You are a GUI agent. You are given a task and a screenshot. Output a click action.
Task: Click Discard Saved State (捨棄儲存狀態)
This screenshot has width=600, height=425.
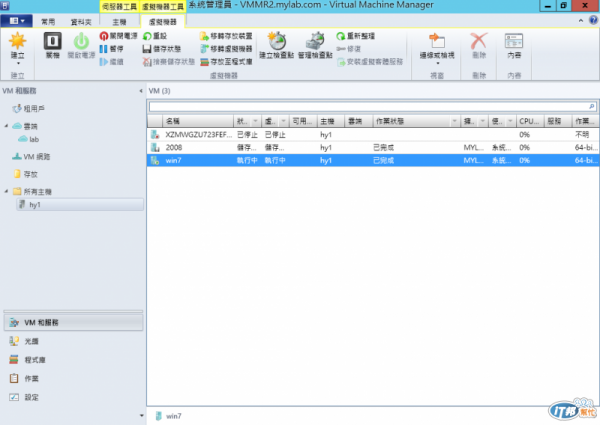168,62
